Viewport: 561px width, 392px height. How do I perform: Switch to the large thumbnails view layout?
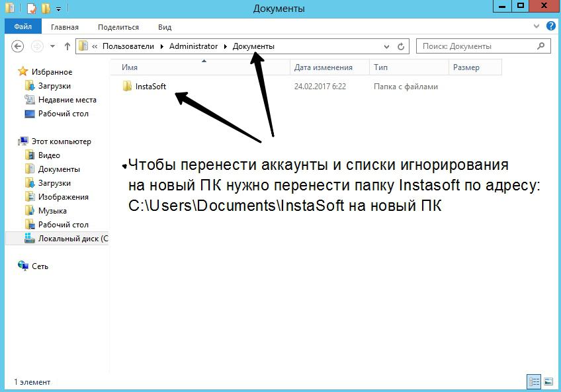(x=548, y=381)
